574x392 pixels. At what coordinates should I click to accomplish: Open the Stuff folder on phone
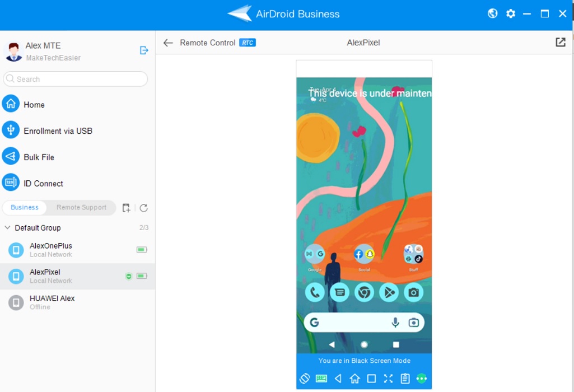(414, 254)
